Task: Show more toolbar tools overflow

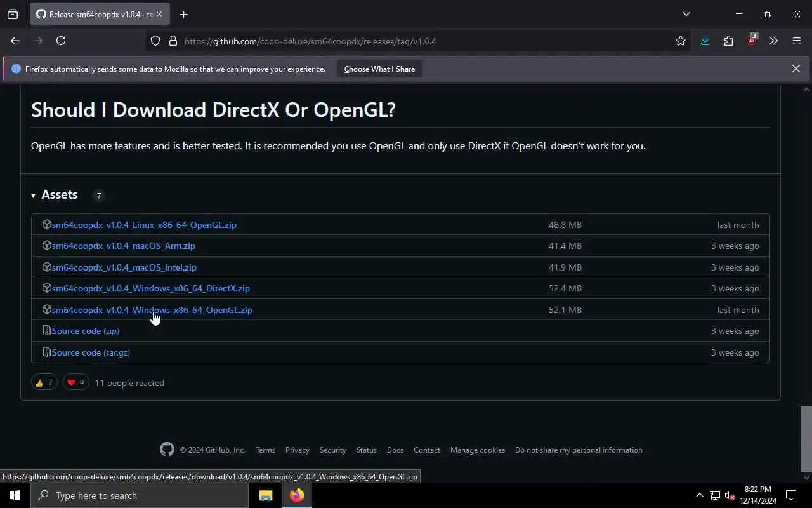Action: 773,41
